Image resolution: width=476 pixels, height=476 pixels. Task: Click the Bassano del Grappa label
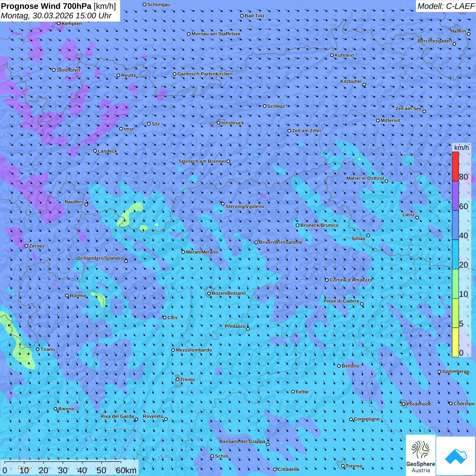pos(242,441)
